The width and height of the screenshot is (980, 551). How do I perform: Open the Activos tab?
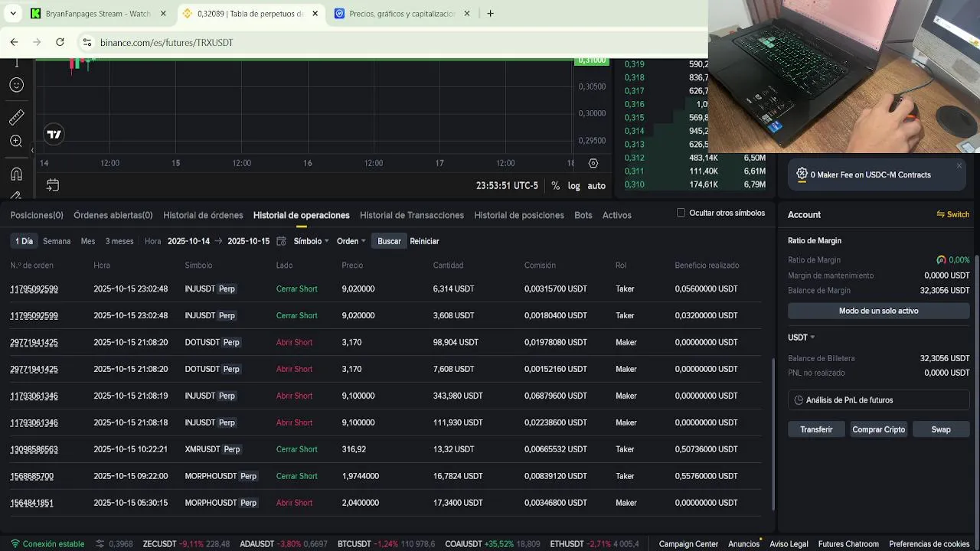[x=617, y=215]
